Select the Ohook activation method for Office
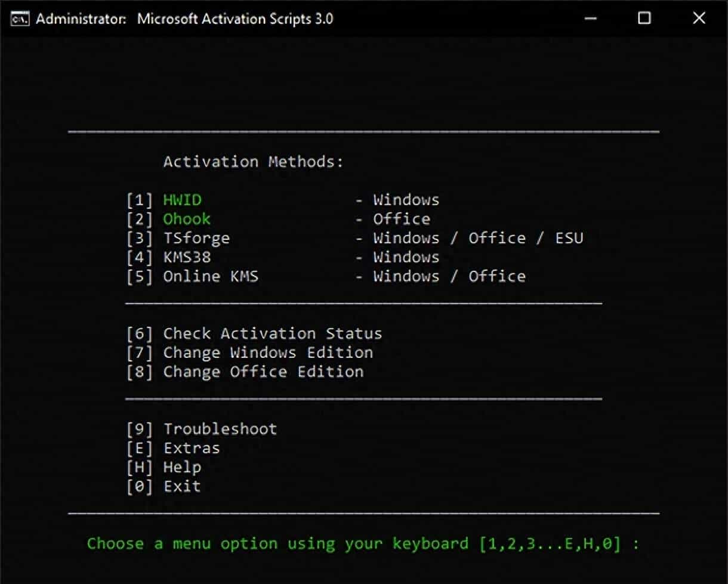Viewport: 728px width, 584px height. click(187, 219)
